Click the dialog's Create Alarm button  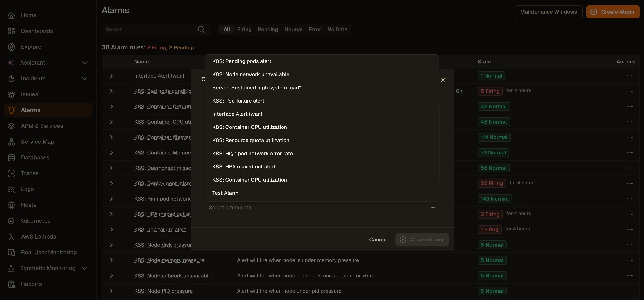pyautogui.click(x=422, y=239)
